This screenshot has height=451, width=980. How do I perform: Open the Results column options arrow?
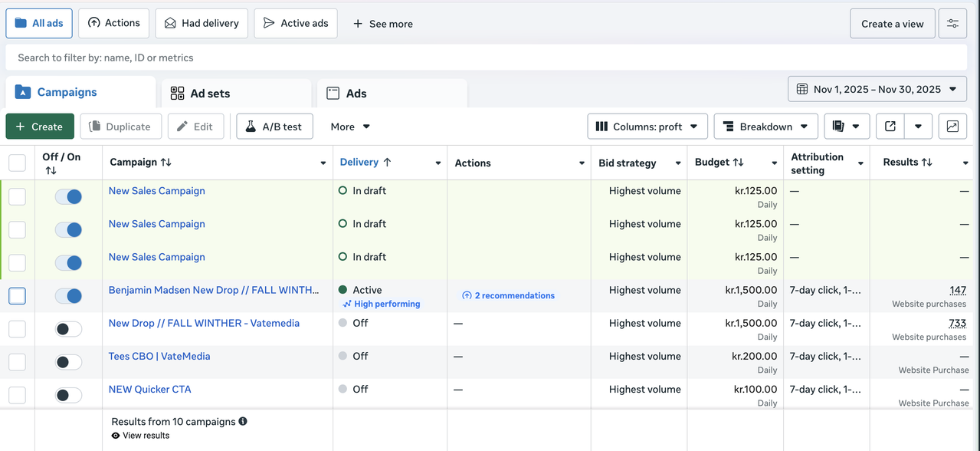(x=965, y=163)
